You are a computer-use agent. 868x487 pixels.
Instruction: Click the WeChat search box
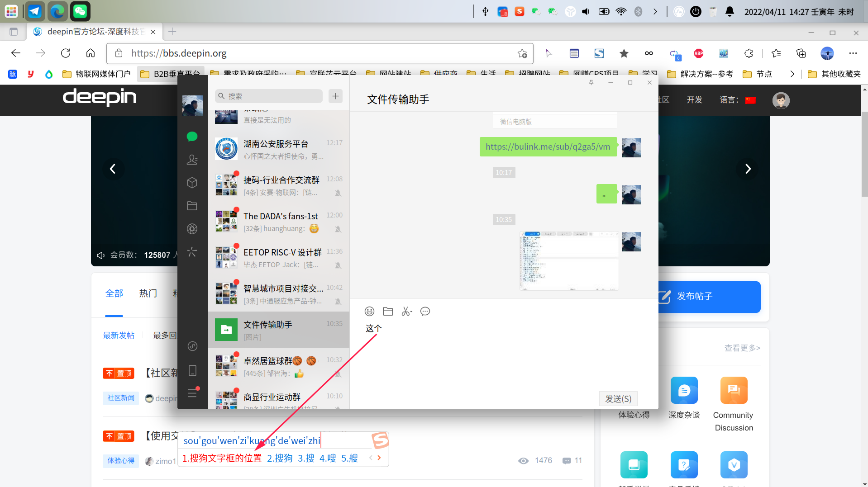(x=269, y=96)
